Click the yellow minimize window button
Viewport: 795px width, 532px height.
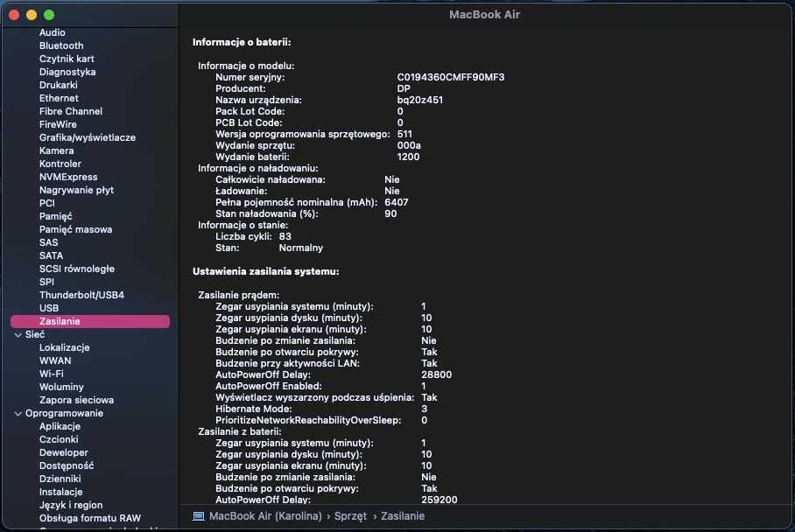[32, 15]
